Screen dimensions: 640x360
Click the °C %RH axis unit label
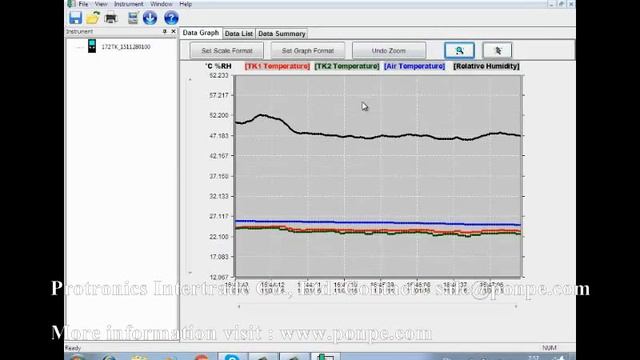click(218, 66)
